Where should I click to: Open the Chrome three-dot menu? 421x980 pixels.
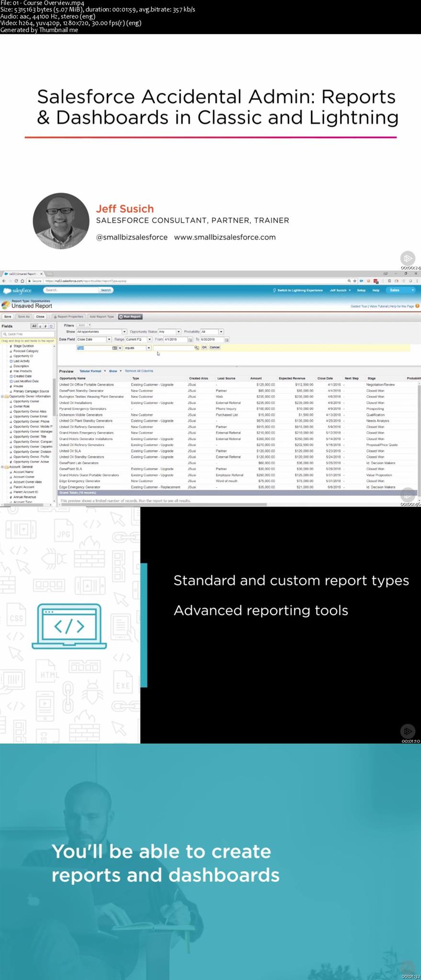(418, 281)
